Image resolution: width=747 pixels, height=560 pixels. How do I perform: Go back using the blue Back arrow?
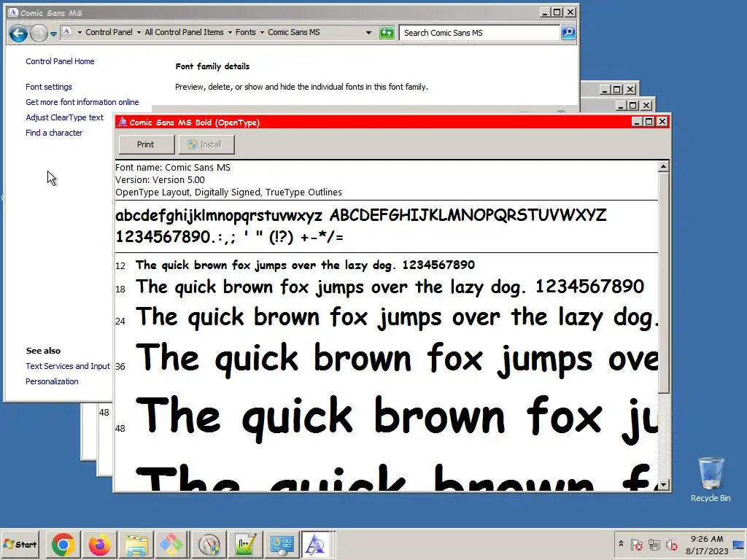tap(18, 34)
